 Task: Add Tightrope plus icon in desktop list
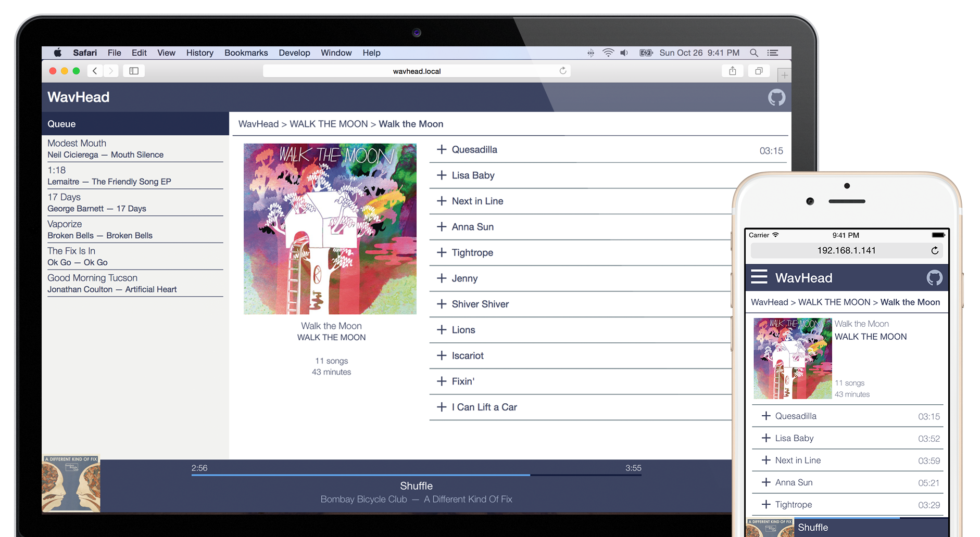point(442,252)
